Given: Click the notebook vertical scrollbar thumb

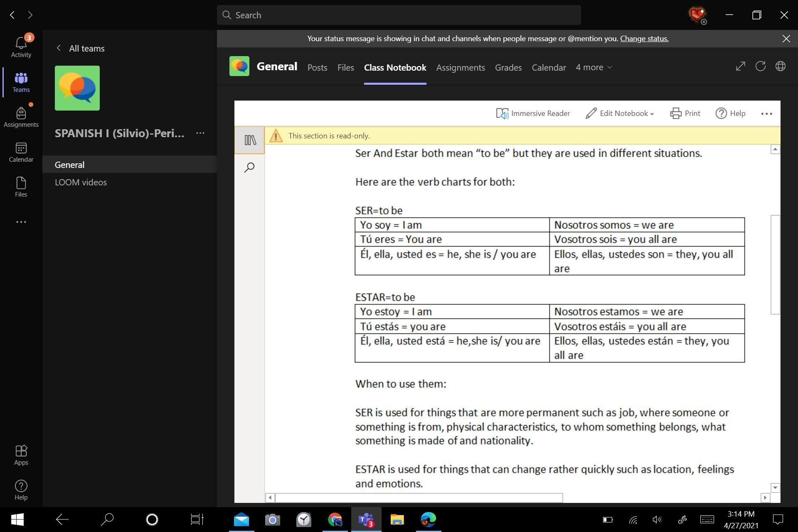Looking at the screenshot, I should (775, 264).
